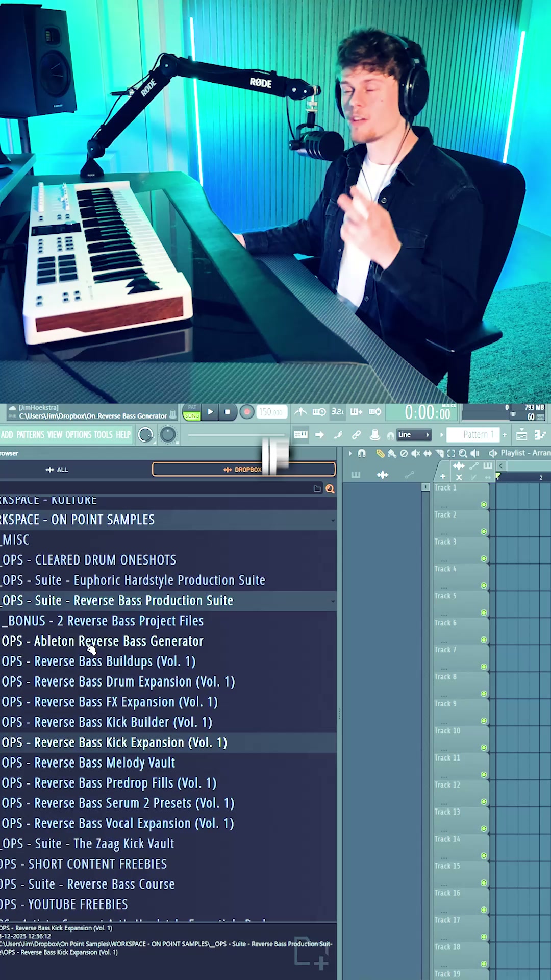
Task: Open the TOOLS menu
Action: tap(103, 435)
